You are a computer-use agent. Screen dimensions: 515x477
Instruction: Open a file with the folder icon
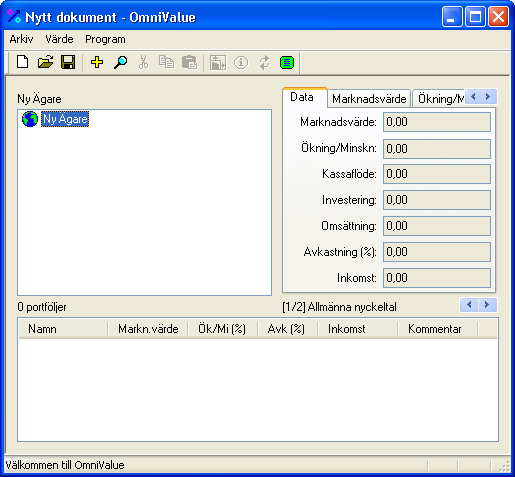click(45, 62)
